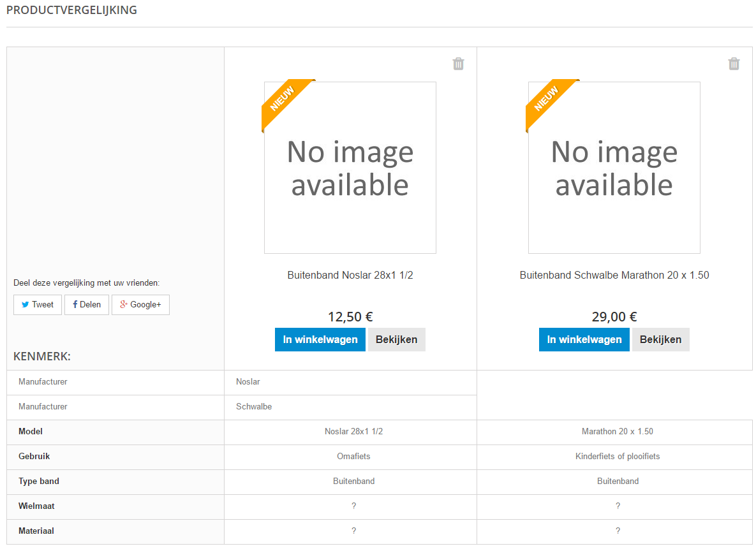This screenshot has width=756, height=551.
Task: Select the Noslar manufacturer value cell
Action: point(350,382)
